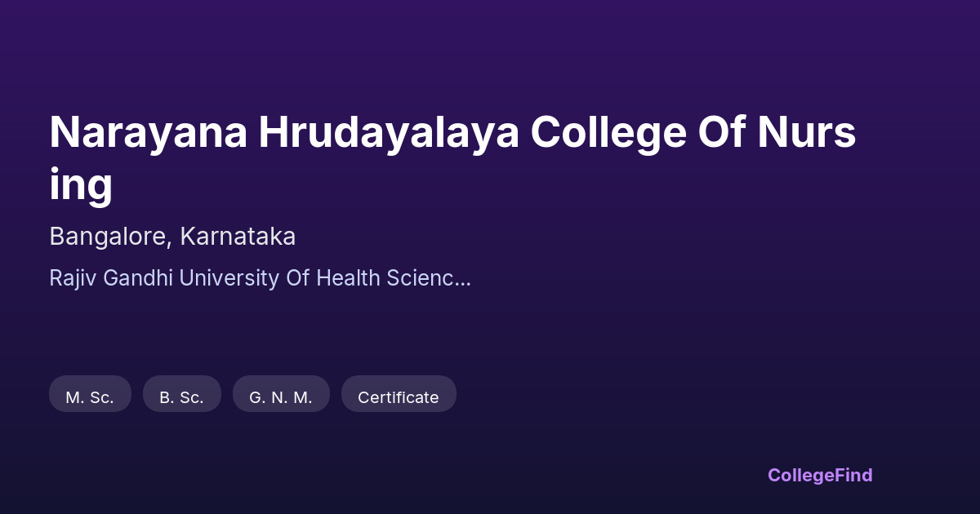Click the word "Bangalore" in the location
Screen dimensions: 980x514
pos(110,237)
